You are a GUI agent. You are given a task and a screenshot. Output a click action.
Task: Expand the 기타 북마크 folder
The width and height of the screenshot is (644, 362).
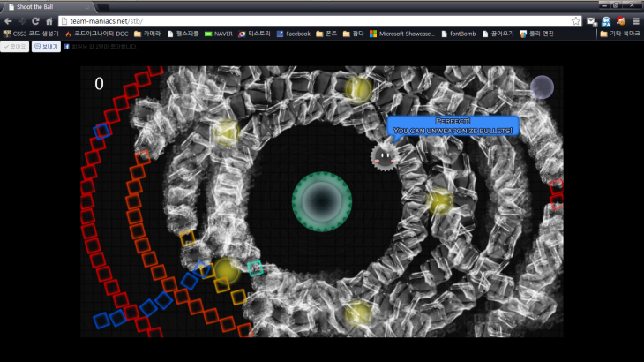click(618, 34)
